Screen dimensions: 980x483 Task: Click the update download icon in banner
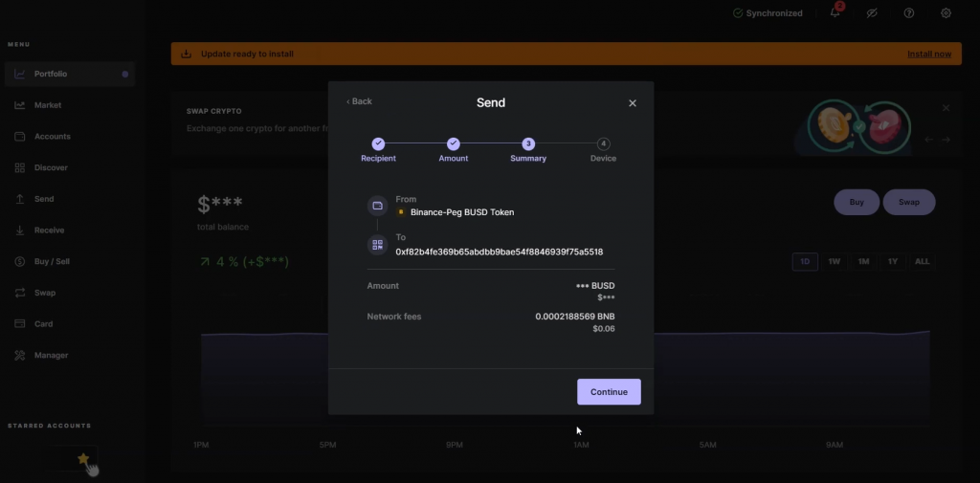pos(187,54)
